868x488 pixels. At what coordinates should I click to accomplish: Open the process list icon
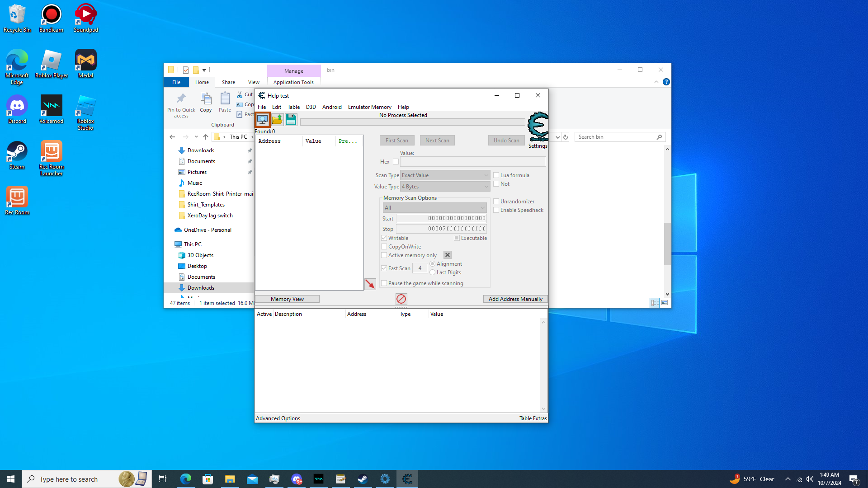click(x=262, y=120)
